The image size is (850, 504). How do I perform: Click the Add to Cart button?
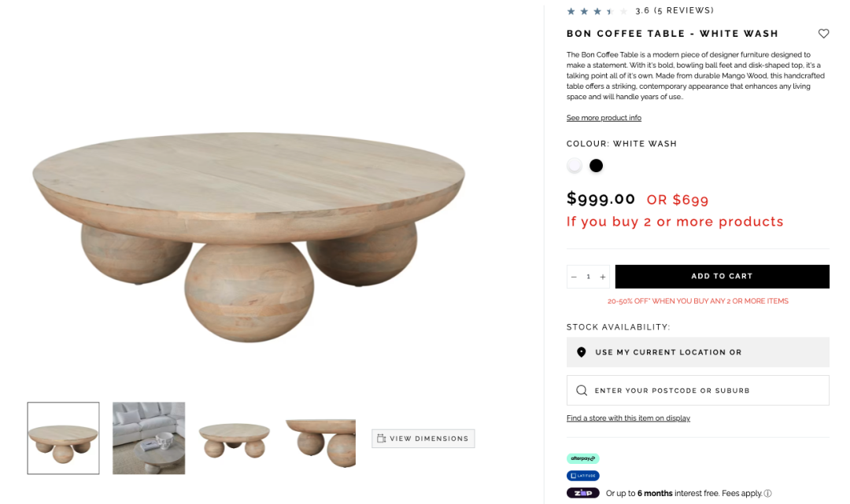click(722, 276)
